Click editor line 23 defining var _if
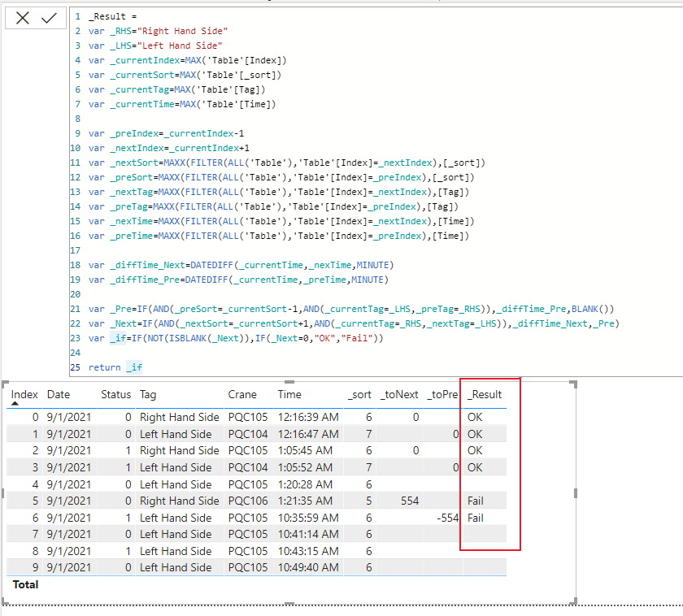 (x=236, y=338)
